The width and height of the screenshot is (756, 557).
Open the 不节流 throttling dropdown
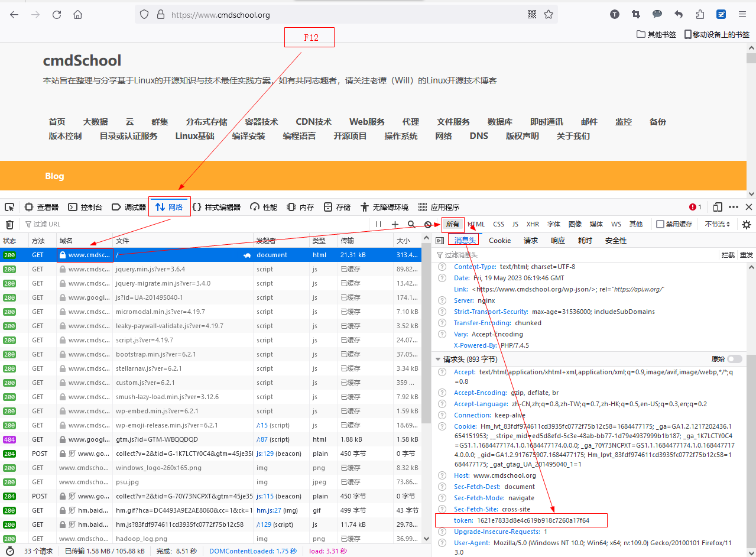tap(718, 224)
